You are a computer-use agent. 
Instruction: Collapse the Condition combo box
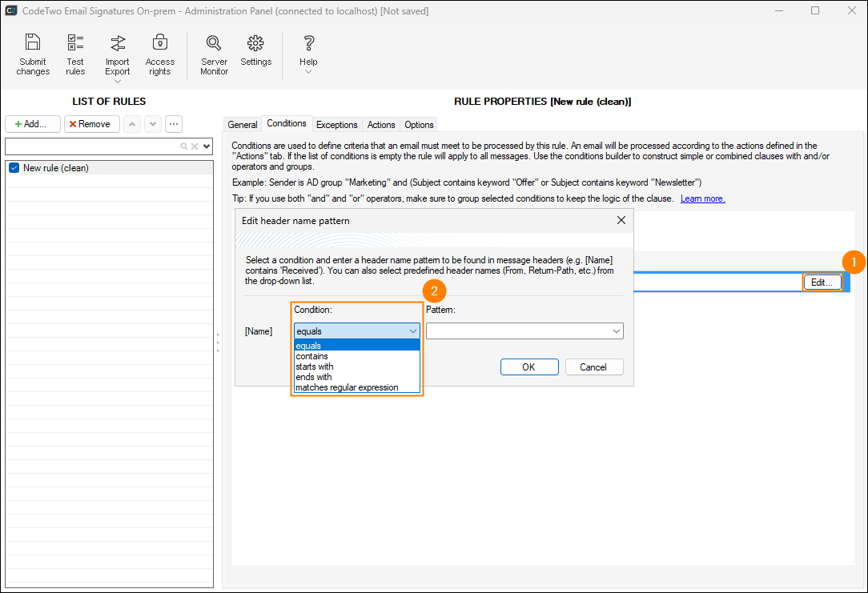[x=413, y=331]
